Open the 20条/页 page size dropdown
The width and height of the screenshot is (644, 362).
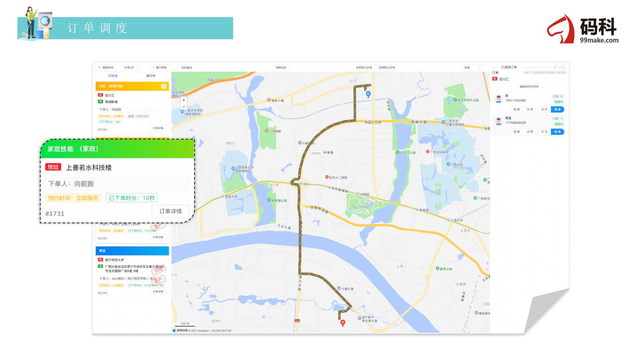coord(131,67)
